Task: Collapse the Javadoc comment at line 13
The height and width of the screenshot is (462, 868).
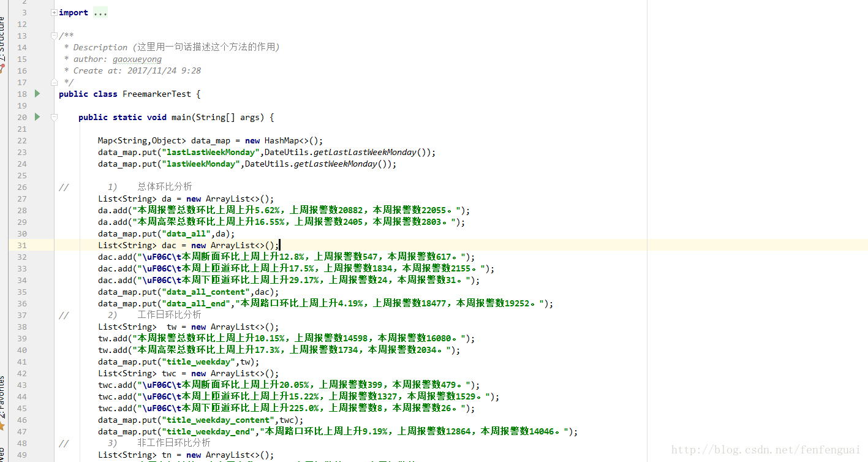Action: [55, 36]
